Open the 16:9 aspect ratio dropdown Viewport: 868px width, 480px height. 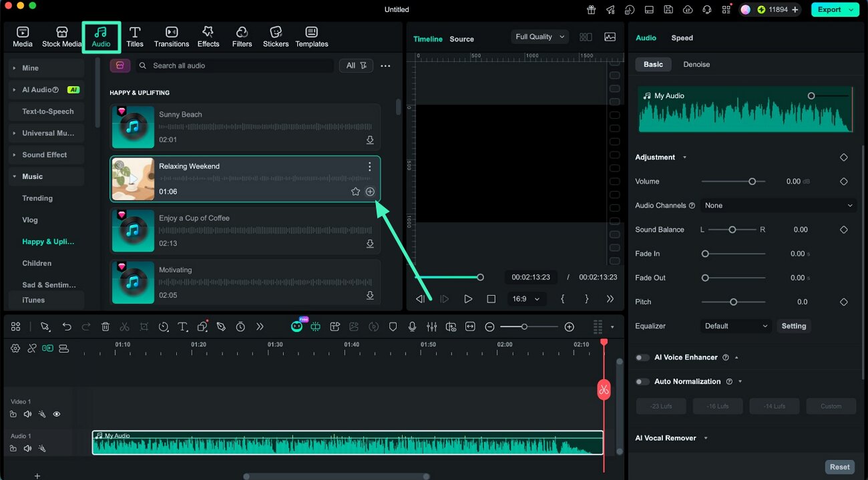point(527,299)
